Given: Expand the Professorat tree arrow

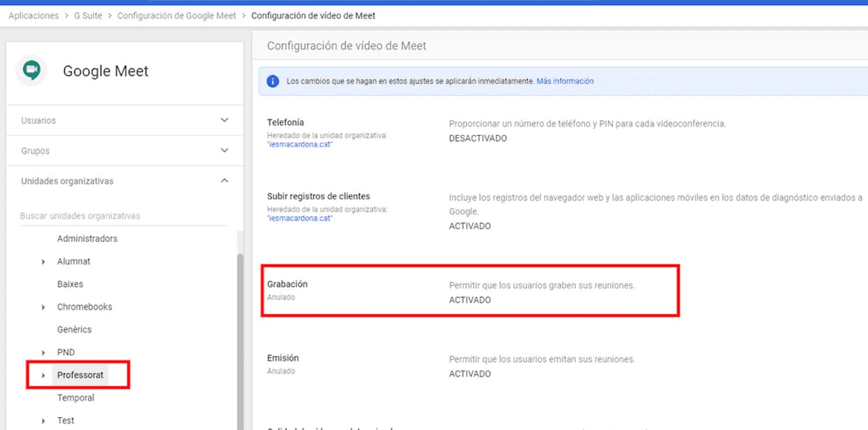Looking at the screenshot, I should click(43, 375).
